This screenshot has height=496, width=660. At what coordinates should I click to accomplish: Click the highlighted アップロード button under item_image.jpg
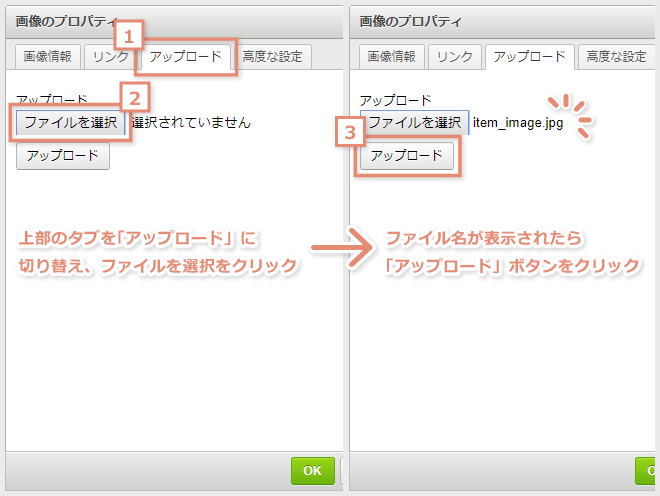406,156
